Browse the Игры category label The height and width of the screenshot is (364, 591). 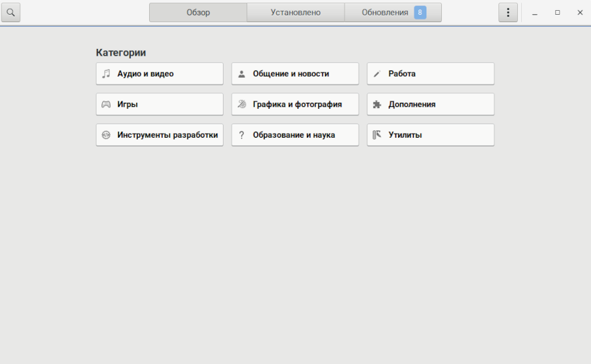point(128,104)
